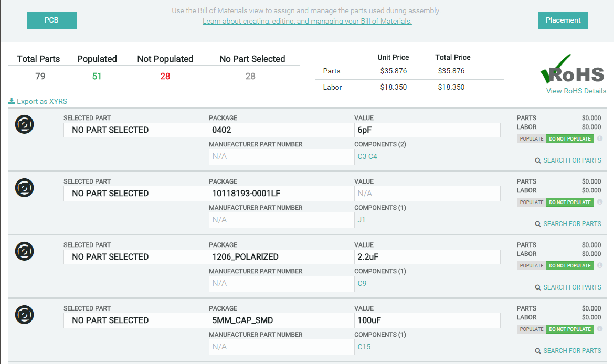Viewport: 614px width, 364px height.
Task: Open the Bill of Materials help link
Action: [x=307, y=22]
